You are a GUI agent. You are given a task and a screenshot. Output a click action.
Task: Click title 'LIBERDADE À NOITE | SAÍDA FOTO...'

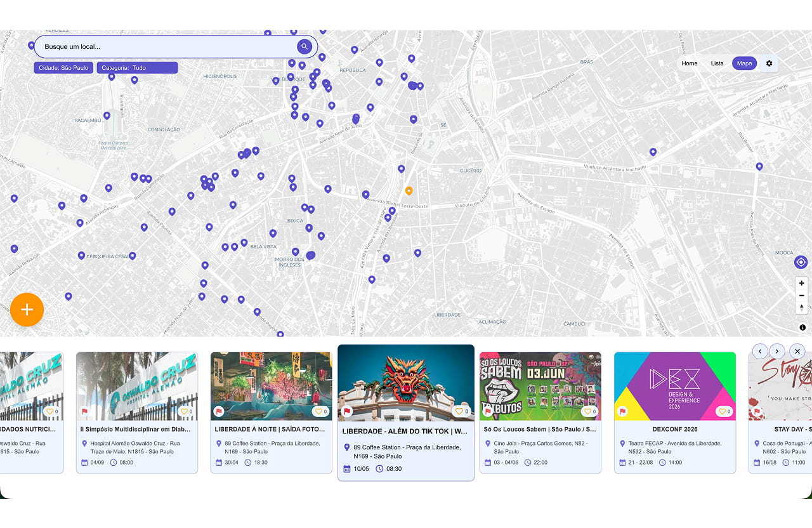pos(270,429)
